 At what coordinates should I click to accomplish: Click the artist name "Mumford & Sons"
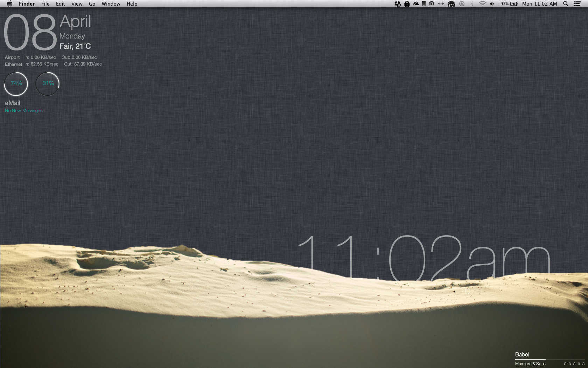point(530,364)
